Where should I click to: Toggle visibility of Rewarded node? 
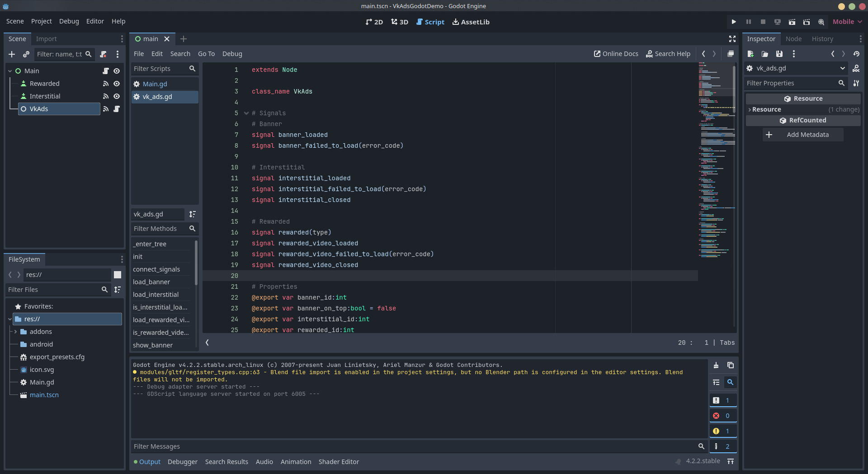pos(117,84)
